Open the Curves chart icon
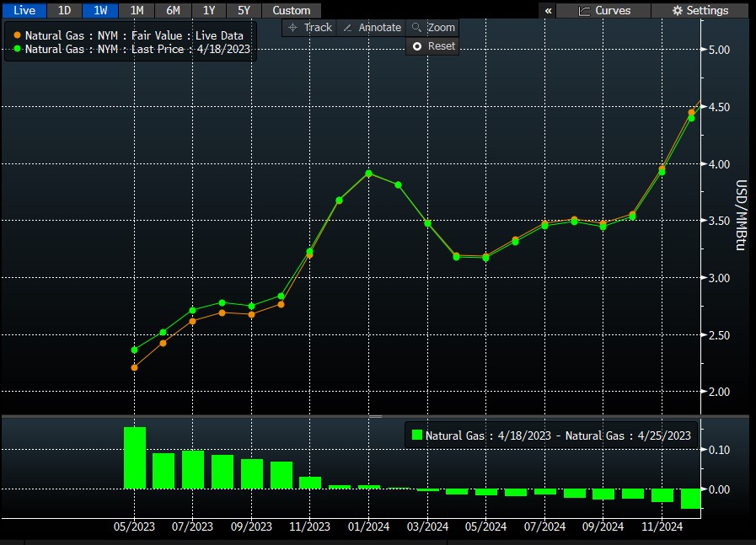The height and width of the screenshot is (545, 756). (x=584, y=11)
